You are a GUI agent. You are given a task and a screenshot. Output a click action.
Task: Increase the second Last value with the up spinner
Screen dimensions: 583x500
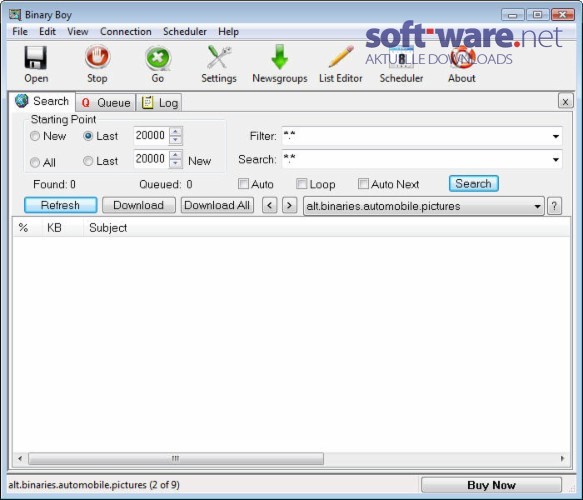pos(175,155)
